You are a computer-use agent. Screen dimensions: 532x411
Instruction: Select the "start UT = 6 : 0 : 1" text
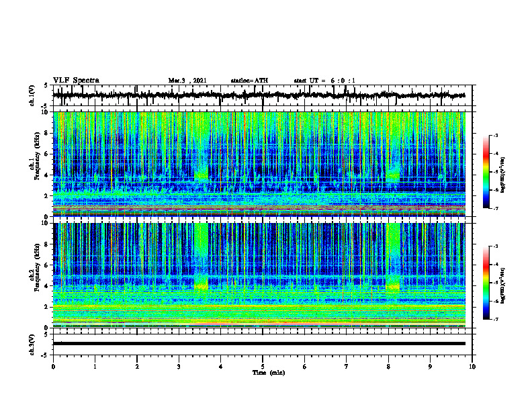tap(324, 81)
